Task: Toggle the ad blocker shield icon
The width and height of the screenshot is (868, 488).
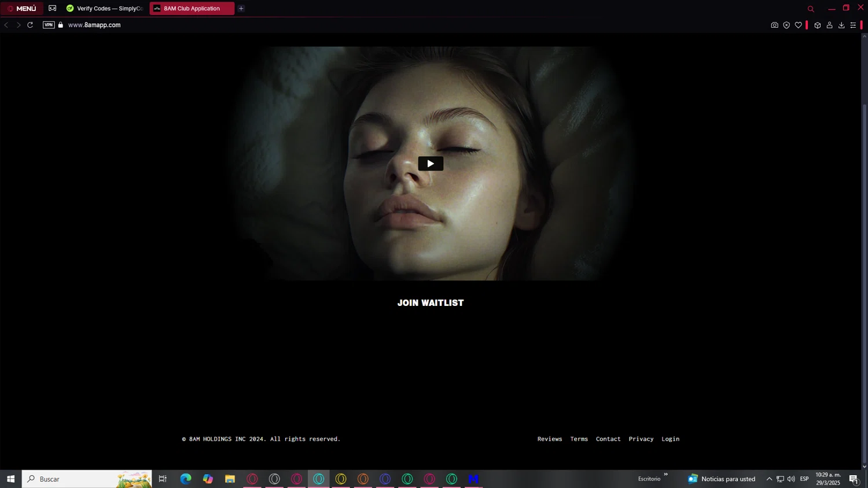Action: pyautogui.click(x=786, y=25)
